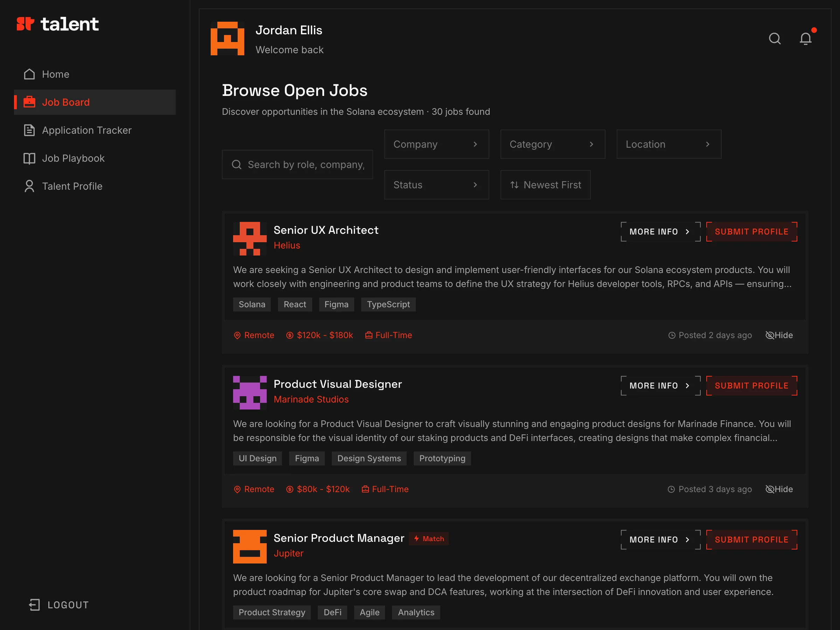Click Application Tracker document icon

(29, 130)
